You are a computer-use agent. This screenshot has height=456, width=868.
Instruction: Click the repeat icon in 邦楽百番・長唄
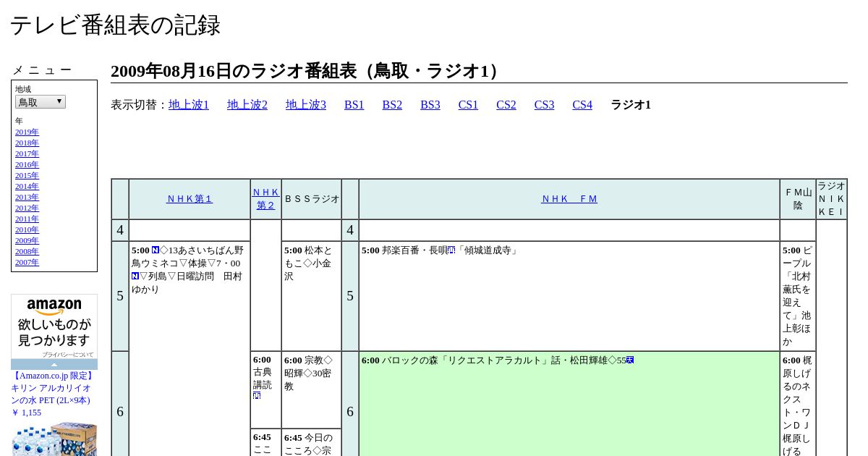pos(451,250)
